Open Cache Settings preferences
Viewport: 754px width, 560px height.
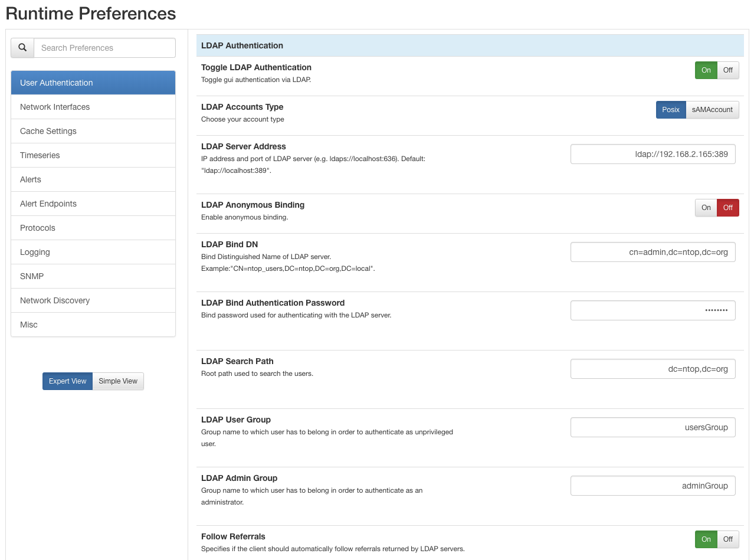[93, 131]
